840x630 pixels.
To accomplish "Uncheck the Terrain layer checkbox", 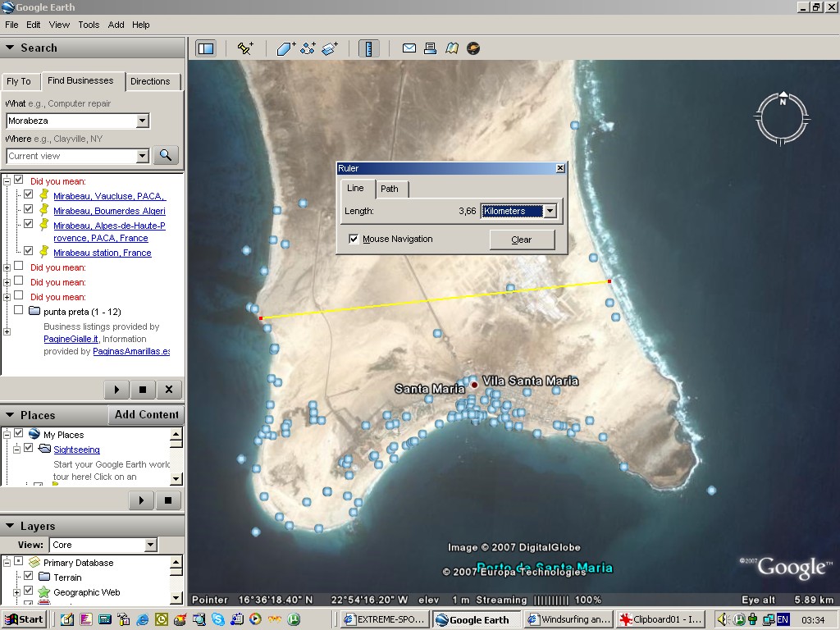I will [x=29, y=577].
